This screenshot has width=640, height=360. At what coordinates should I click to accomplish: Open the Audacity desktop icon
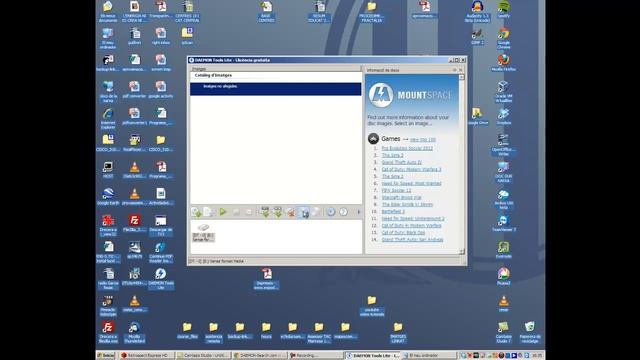477,11
